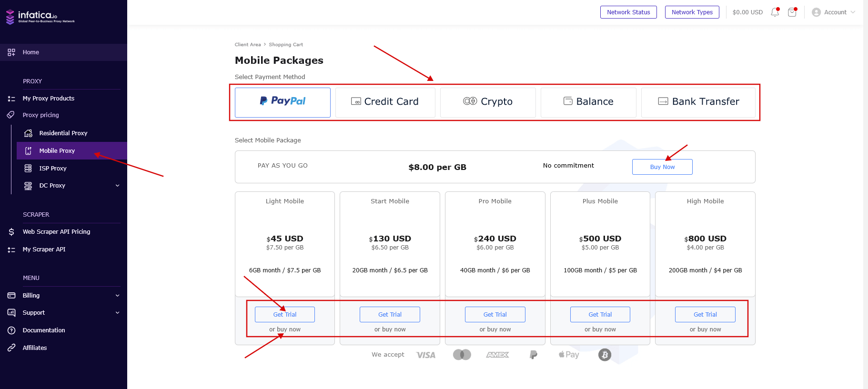Expand the DC Proxy submenu chevron
This screenshot has width=868, height=389.
pyautogui.click(x=118, y=186)
